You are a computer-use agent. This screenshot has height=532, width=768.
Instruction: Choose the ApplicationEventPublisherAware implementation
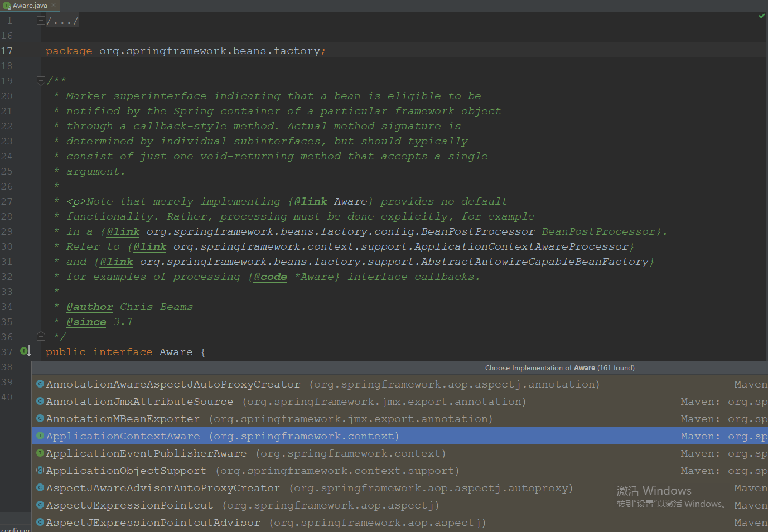click(x=399, y=453)
